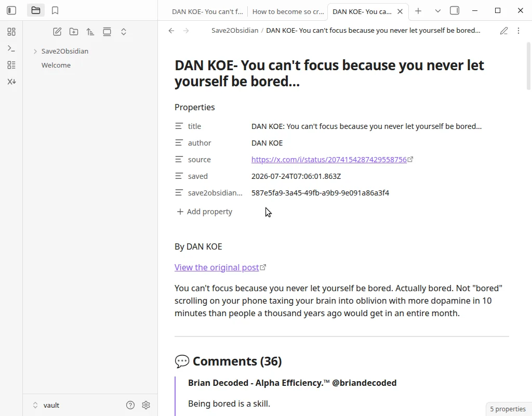
Task: Edit the title property value
Action: (366, 126)
